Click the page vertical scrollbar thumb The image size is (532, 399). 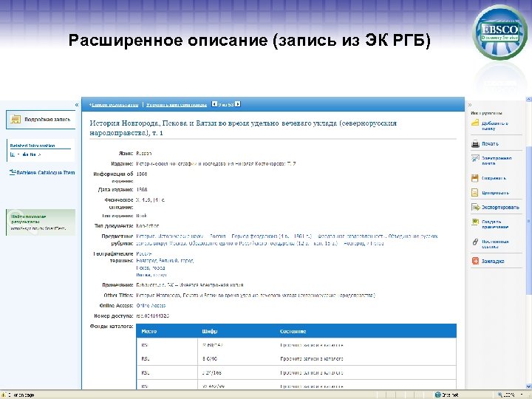point(528,220)
